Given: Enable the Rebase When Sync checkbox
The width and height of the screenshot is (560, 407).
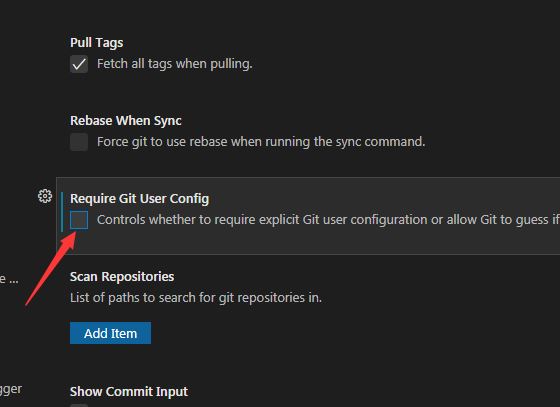Looking at the screenshot, I should point(79,142).
